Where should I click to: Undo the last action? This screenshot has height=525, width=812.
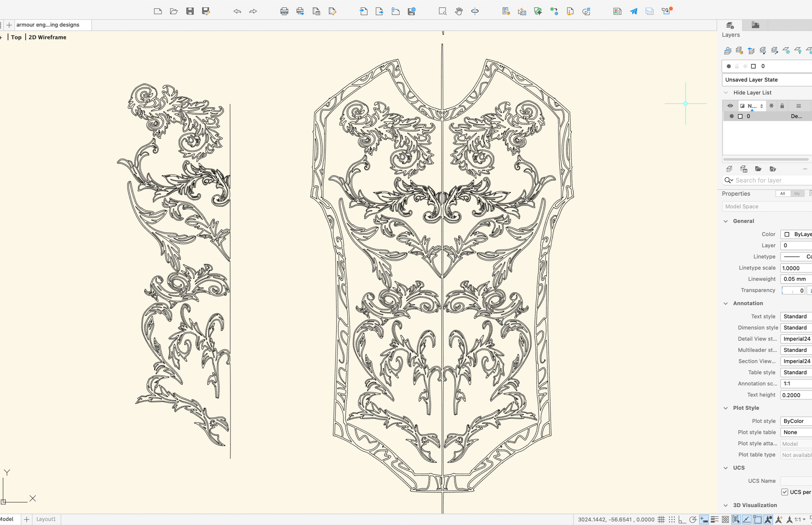click(237, 11)
